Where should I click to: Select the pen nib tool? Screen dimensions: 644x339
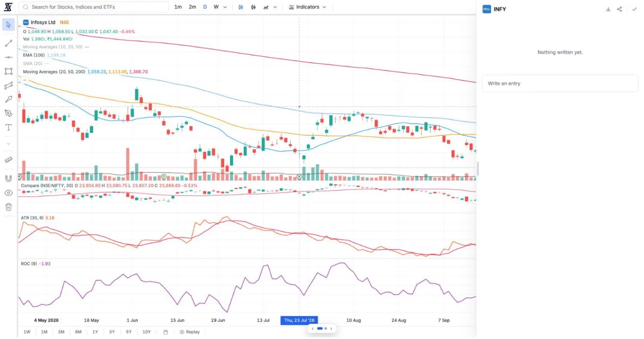click(8, 113)
